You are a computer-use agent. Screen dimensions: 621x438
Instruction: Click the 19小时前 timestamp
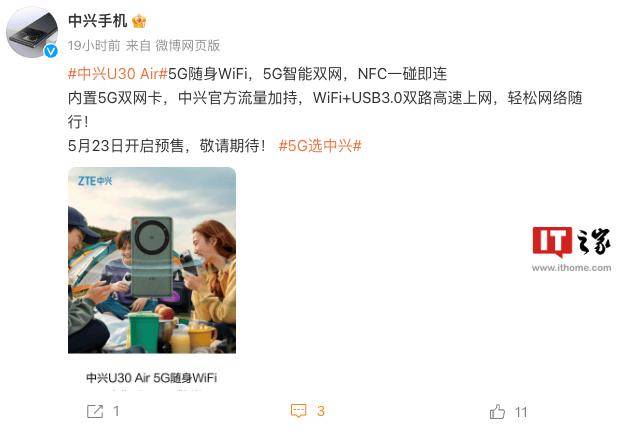tap(94, 46)
